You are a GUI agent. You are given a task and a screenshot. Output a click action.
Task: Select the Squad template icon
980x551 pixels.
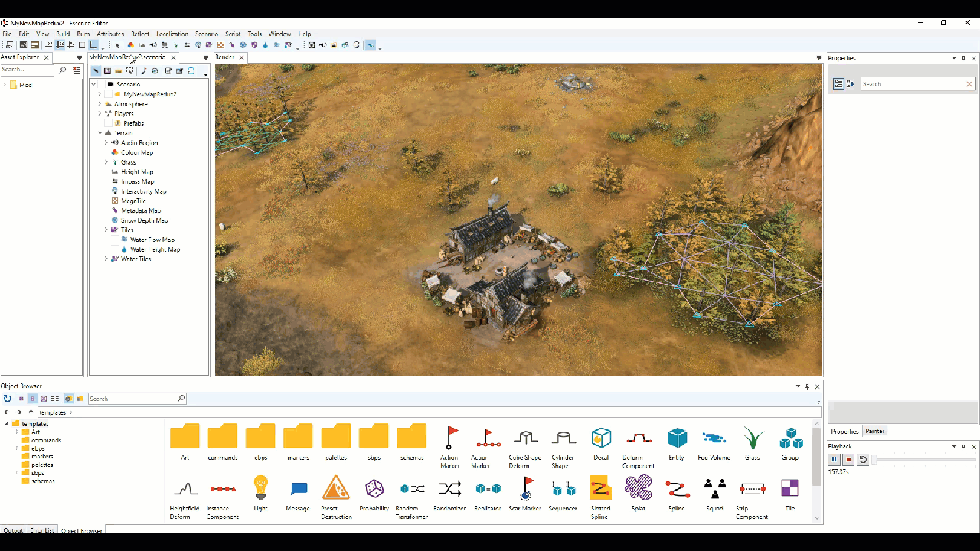click(x=714, y=487)
